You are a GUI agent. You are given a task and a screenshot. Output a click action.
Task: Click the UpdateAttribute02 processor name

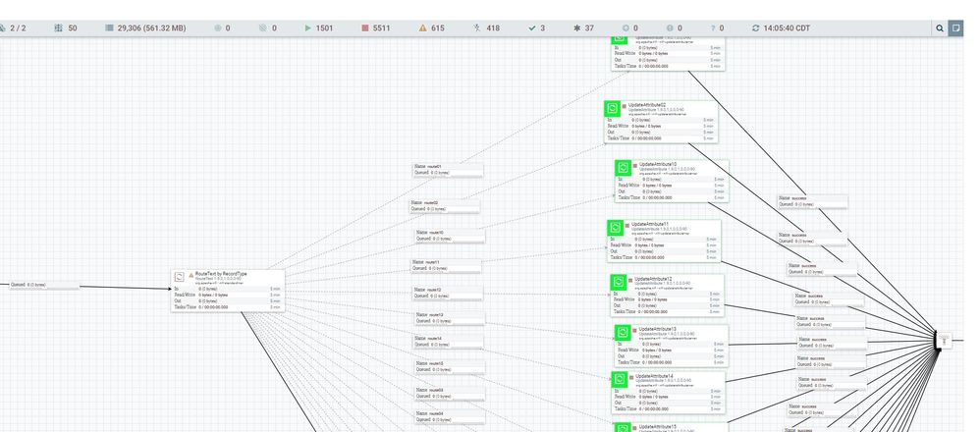point(647,105)
